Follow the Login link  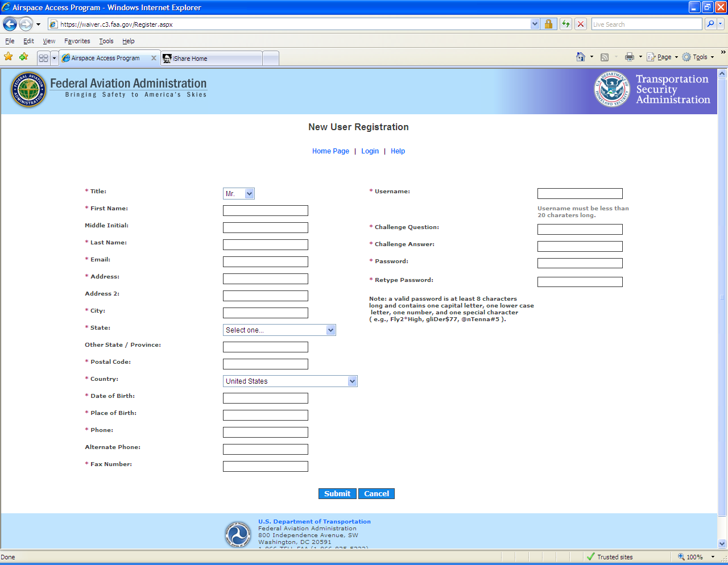coord(370,151)
